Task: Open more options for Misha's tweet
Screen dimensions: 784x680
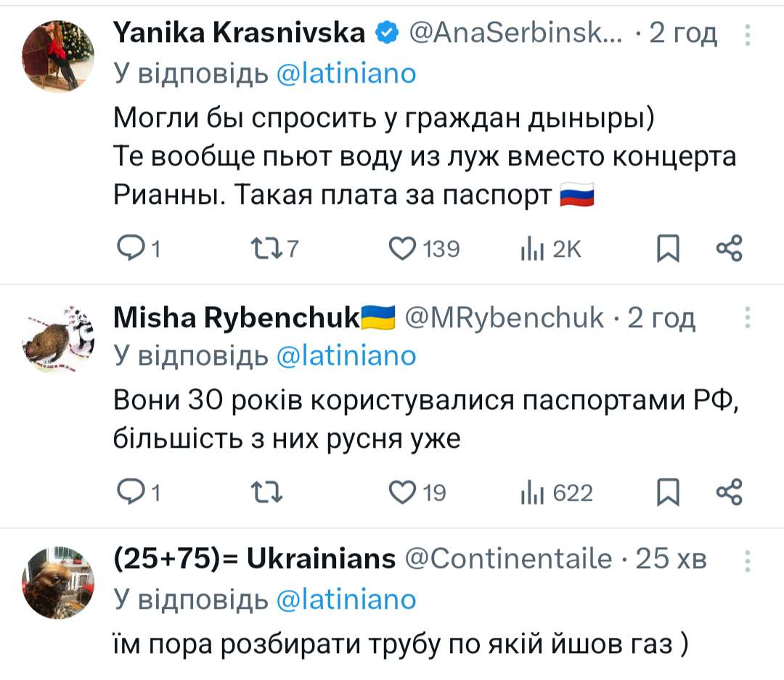Action: point(748,318)
